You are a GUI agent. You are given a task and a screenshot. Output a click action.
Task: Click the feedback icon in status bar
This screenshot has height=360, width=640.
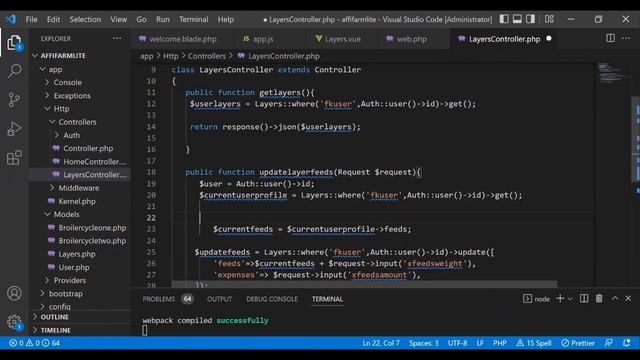click(609, 343)
